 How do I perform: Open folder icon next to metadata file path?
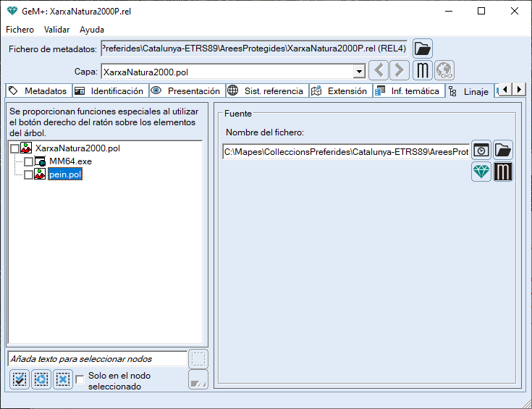click(x=423, y=49)
